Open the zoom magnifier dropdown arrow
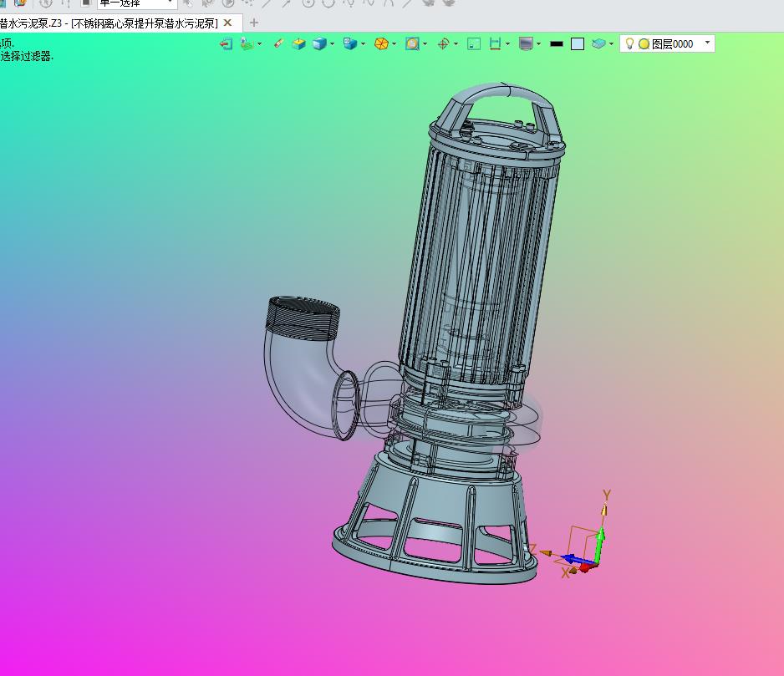Screen dimensions: 784x676 (425, 44)
